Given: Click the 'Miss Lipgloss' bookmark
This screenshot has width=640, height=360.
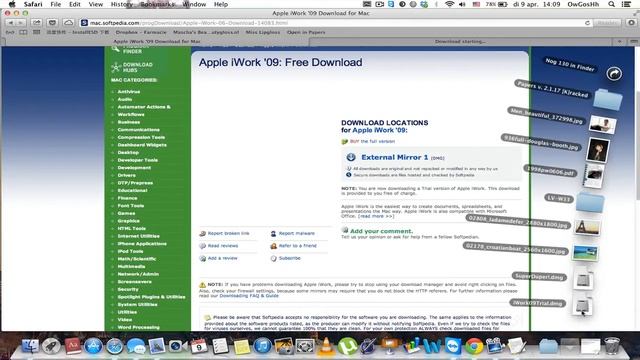Looking at the screenshot, I should click(x=262, y=32).
